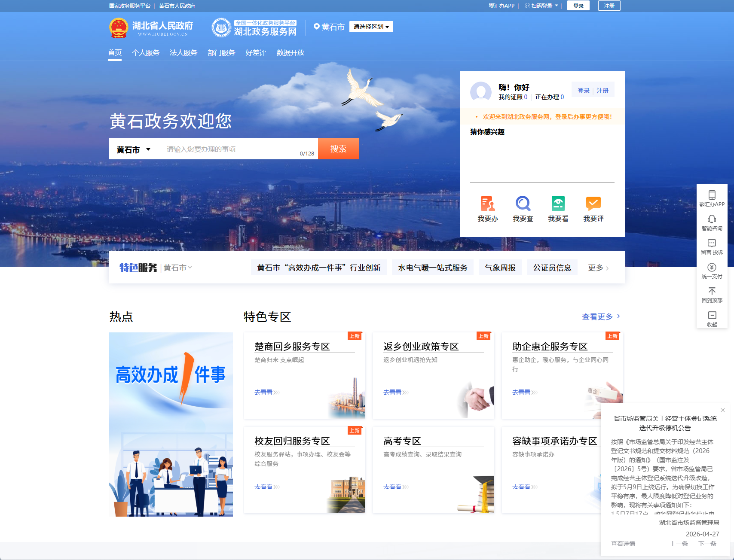The height and width of the screenshot is (560, 734).
Task: Open 返乡创业政策专区 card
Action: pos(434,375)
